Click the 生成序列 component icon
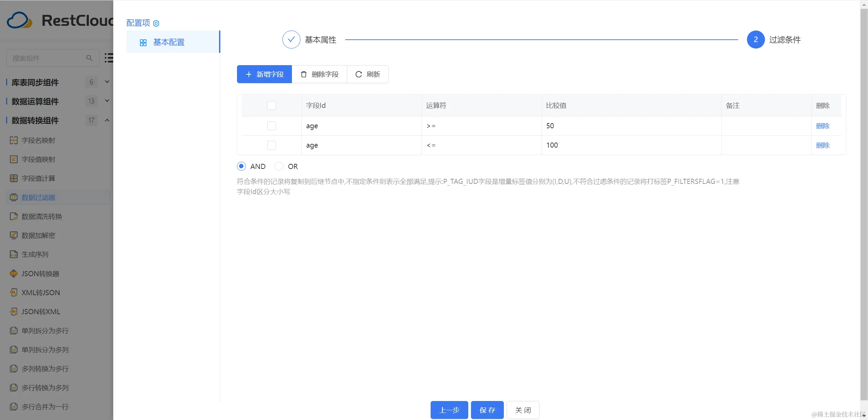Screen dimensions: 868x420 coord(14,254)
